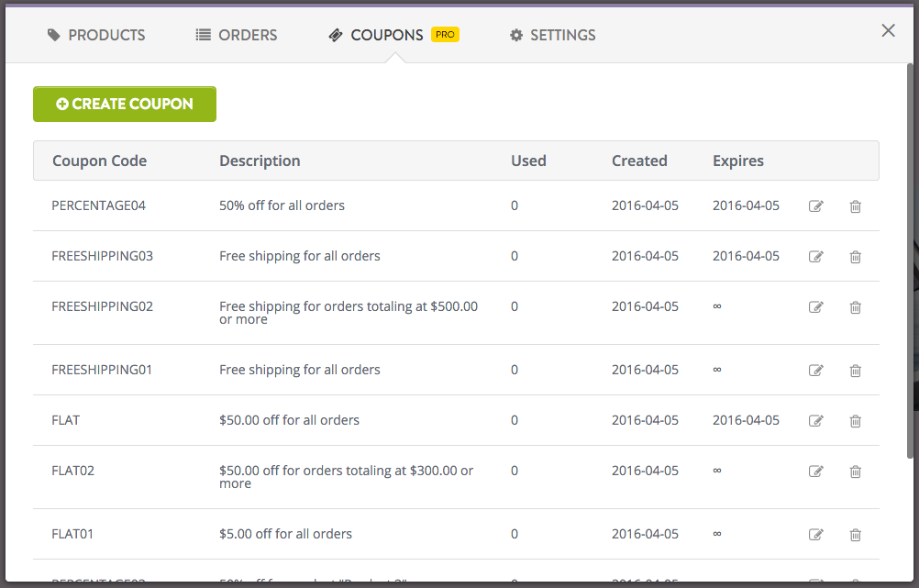
Task: Click the CREATE COUPON button
Action: pyautogui.click(x=124, y=104)
